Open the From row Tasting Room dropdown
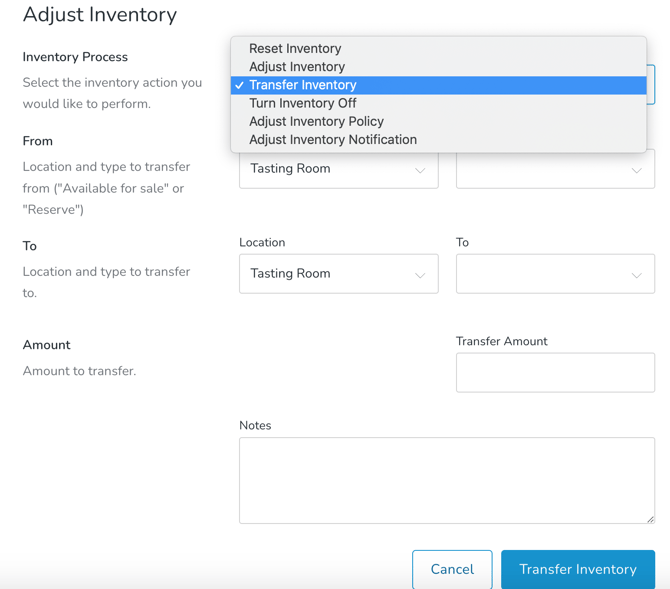Viewport: 670px width, 589px height. pyautogui.click(x=338, y=169)
